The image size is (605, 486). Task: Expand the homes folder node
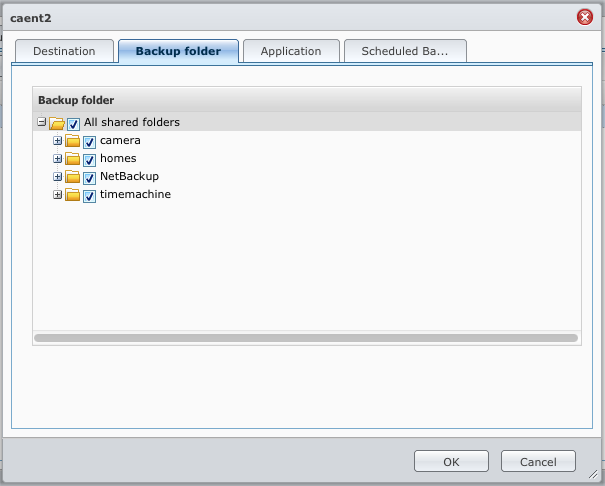pyautogui.click(x=57, y=159)
